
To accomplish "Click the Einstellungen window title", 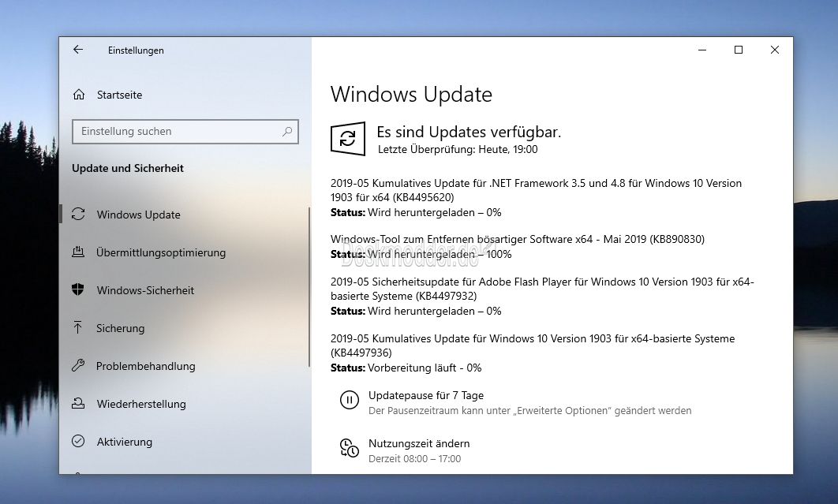I will click(136, 50).
